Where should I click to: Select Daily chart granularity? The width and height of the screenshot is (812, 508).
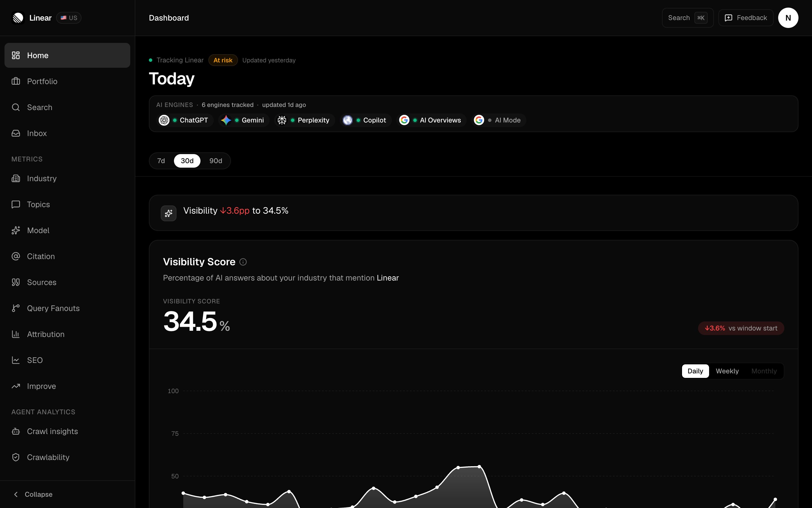[x=695, y=371]
